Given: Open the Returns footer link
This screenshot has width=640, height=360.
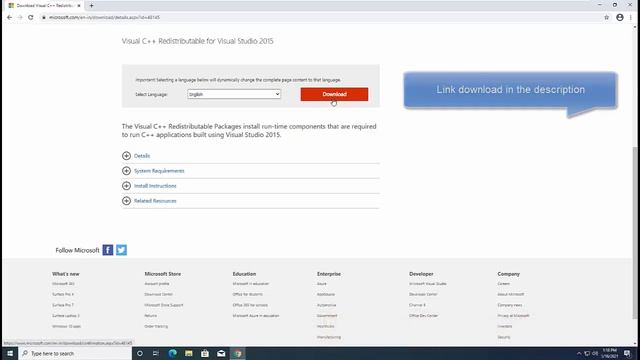Looking at the screenshot, I should 151,316.
